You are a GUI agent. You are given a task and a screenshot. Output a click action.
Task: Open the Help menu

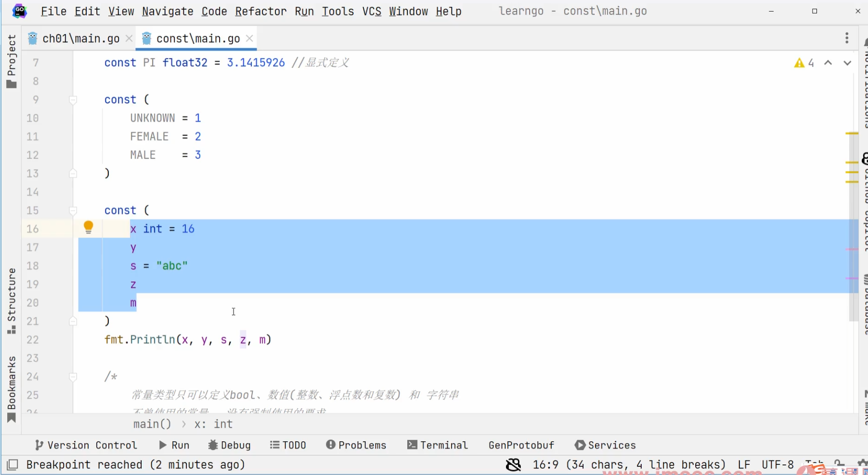pos(449,11)
